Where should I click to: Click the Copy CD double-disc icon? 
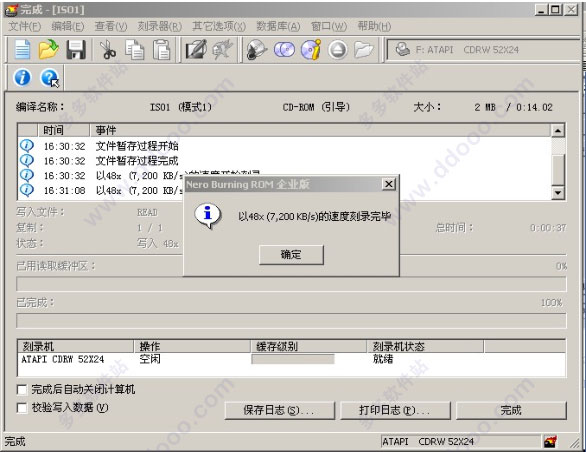coord(284,50)
